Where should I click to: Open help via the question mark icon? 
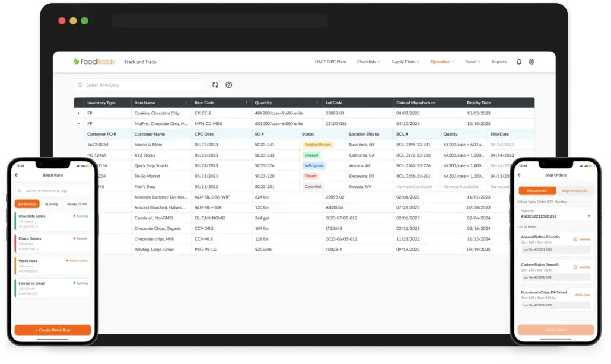229,85
